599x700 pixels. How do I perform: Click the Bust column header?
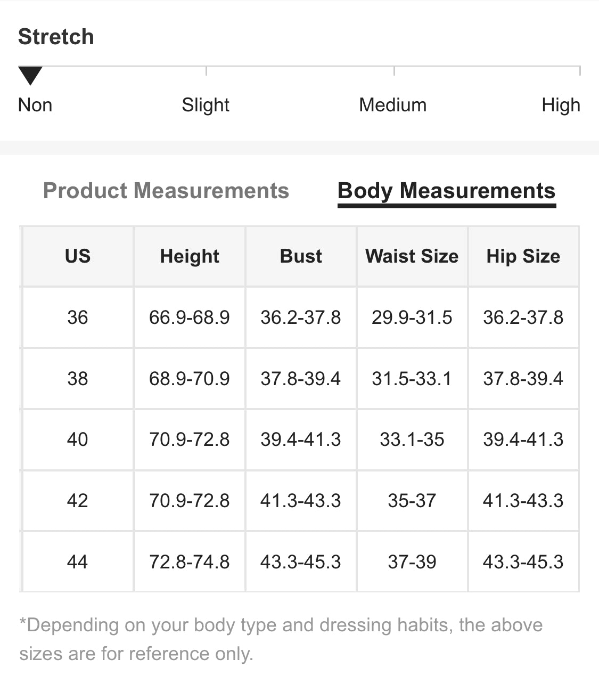point(301,256)
